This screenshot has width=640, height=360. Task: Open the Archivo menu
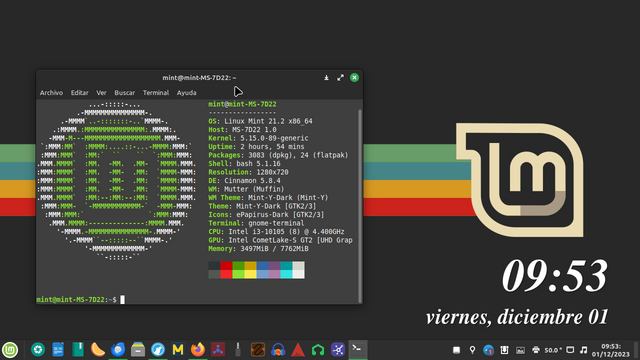click(51, 93)
